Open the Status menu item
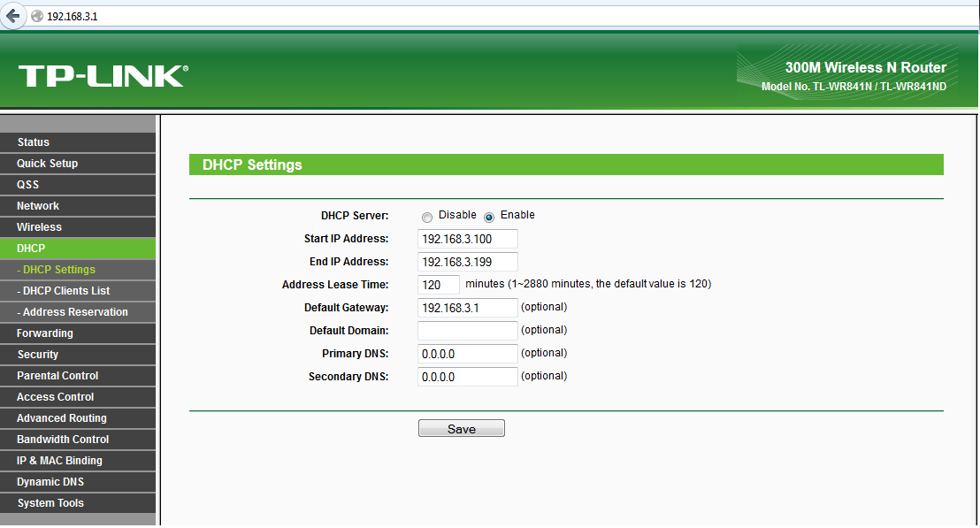 point(78,142)
